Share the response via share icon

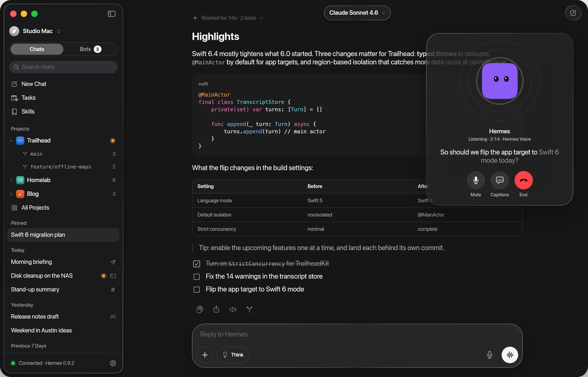point(216,309)
